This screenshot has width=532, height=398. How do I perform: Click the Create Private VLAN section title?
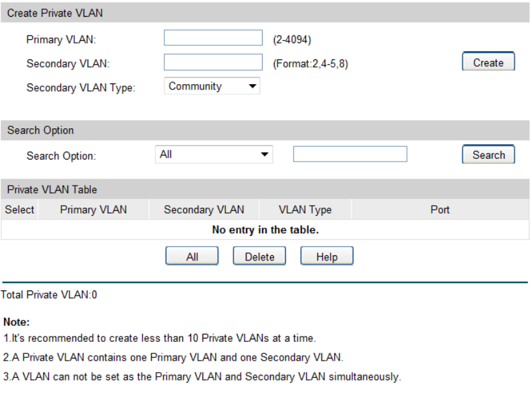click(x=55, y=13)
